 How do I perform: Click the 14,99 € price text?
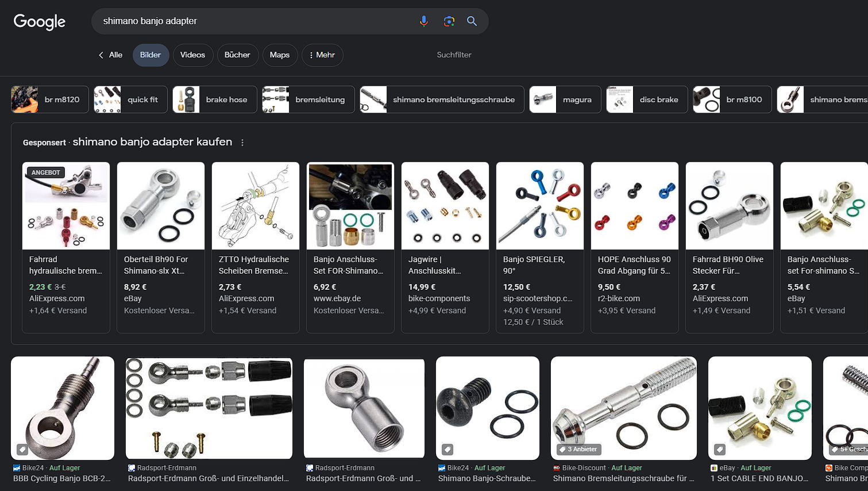(422, 287)
